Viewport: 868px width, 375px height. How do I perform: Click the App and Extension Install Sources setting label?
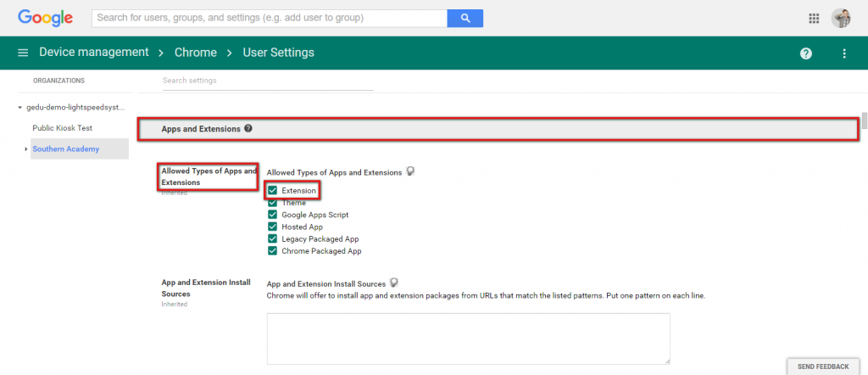(206, 288)
